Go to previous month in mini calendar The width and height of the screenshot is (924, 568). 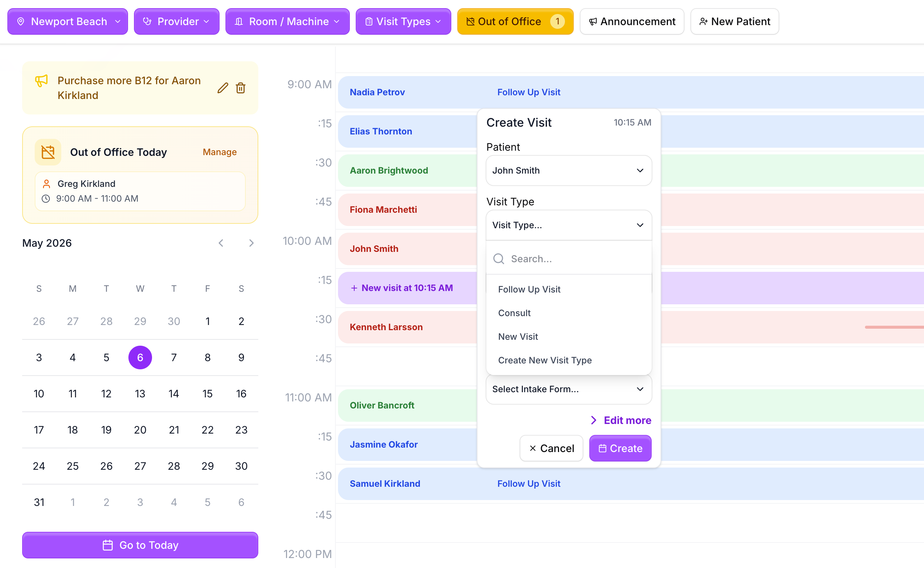(221, 243)
